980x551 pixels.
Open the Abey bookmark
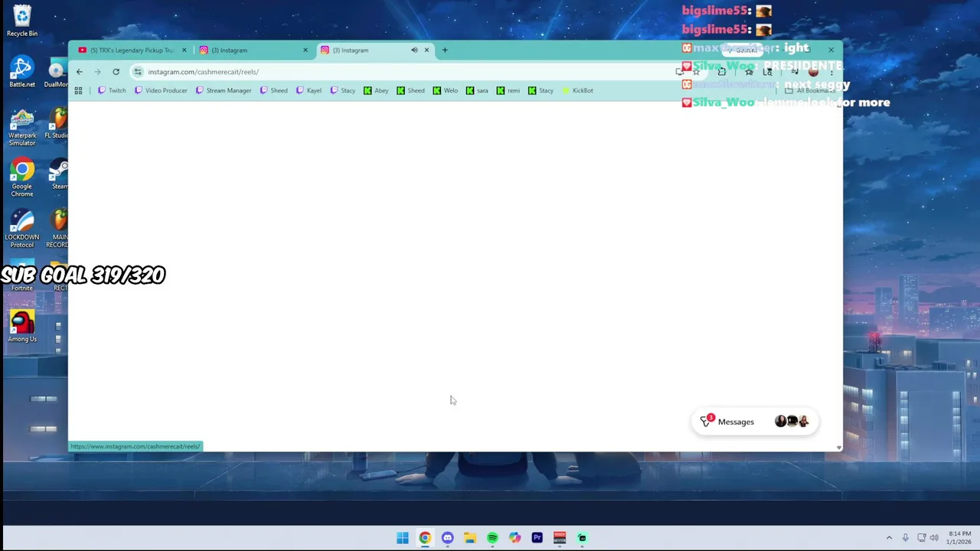point(376,90)
